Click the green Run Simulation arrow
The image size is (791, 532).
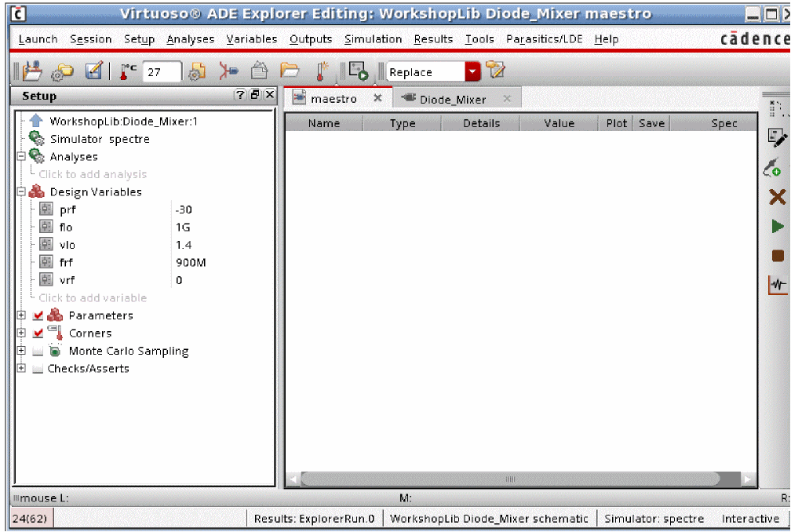(x=777, y=226)
